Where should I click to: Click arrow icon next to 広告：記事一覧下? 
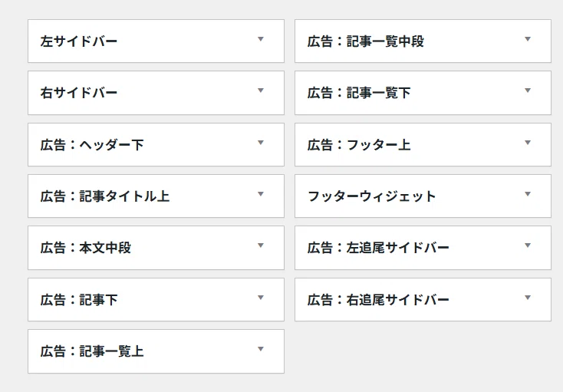[528, 91]
